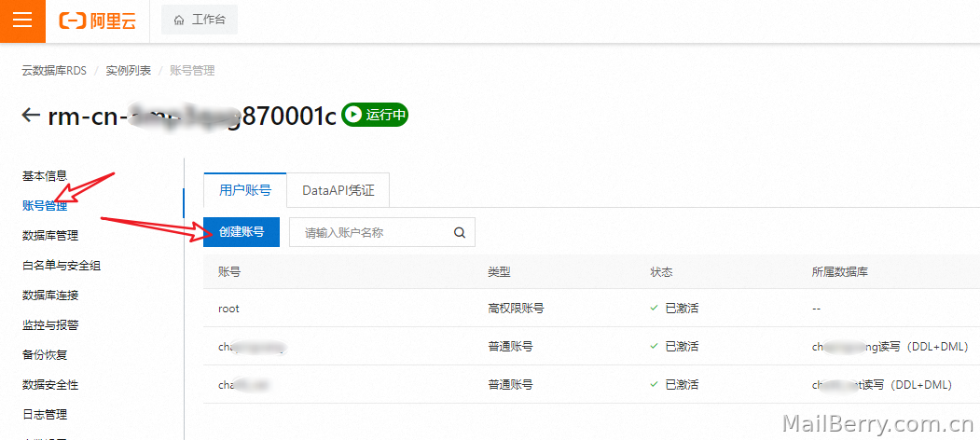Open 账号管理 in sidebar

pyautogui.click(x=45, y=206)
